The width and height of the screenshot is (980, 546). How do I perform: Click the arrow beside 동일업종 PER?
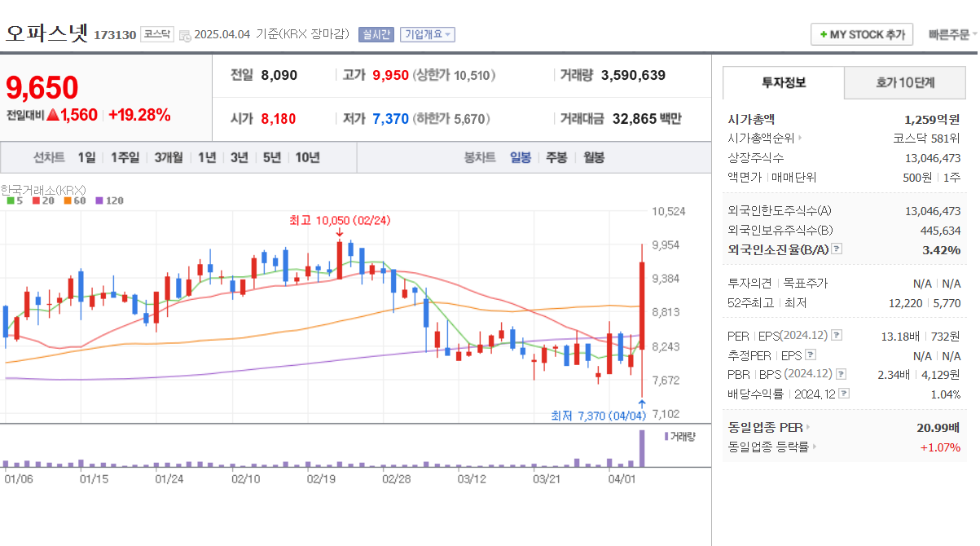tap(808, 427)
